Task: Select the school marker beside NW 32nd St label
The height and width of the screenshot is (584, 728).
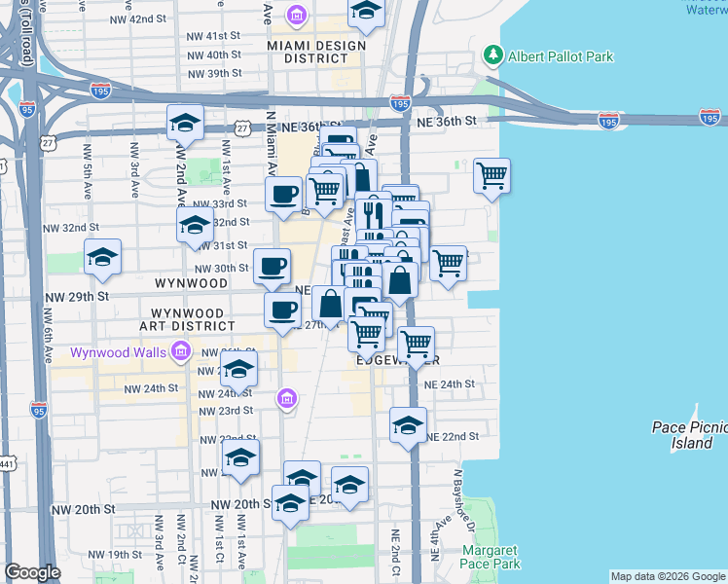Action: point(195,228)
